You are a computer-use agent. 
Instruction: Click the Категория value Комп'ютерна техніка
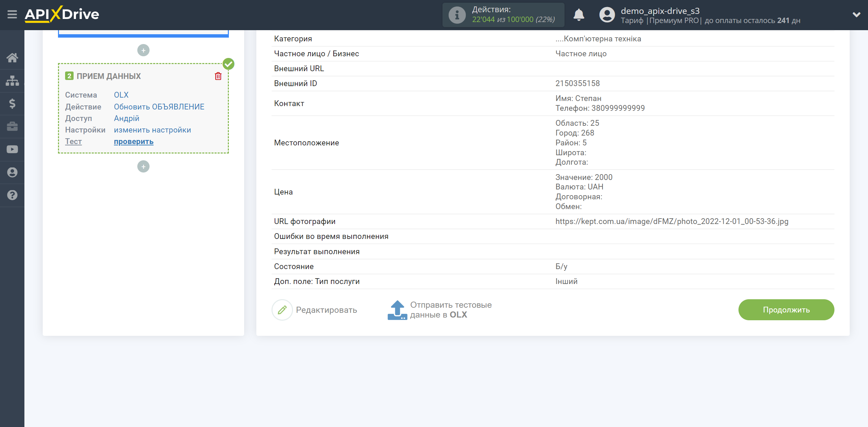(598, 39)
